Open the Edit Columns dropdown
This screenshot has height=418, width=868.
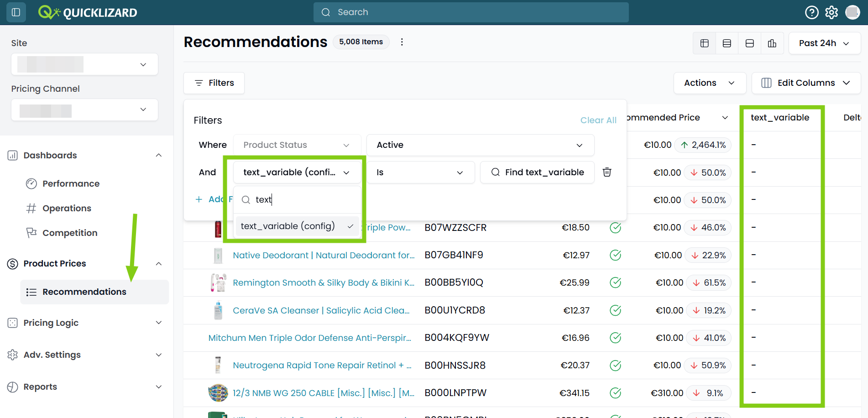[x=806, y=83]
